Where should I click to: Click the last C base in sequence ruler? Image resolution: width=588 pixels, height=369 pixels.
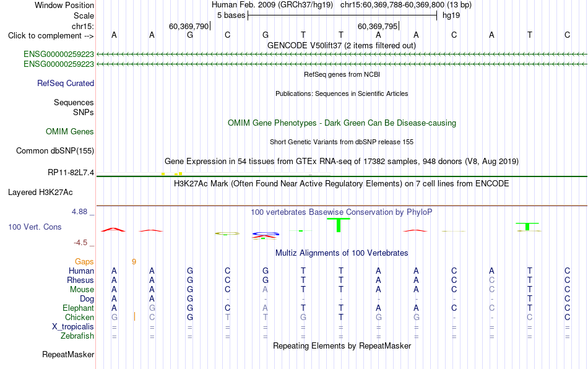pos(567,35)
